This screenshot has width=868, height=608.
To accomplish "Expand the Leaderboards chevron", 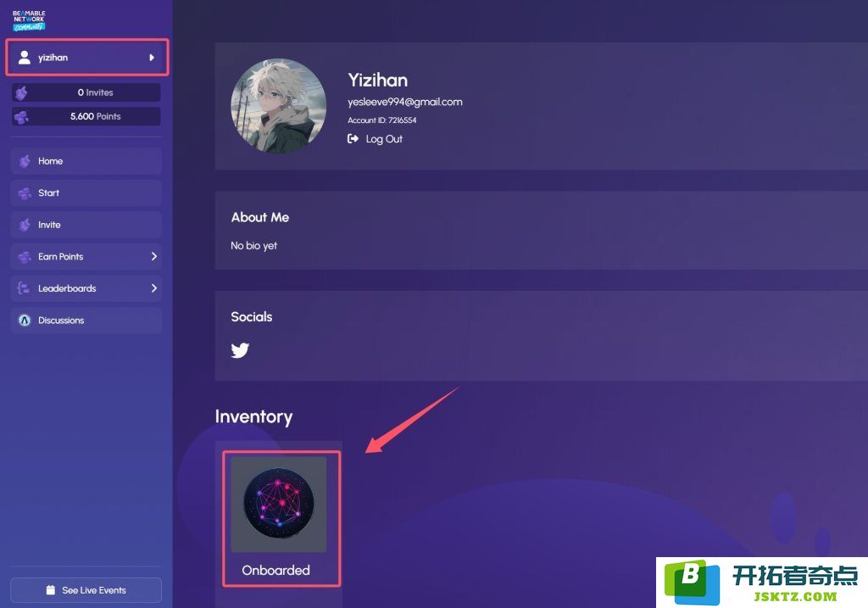I will click(x=154, y=288).
